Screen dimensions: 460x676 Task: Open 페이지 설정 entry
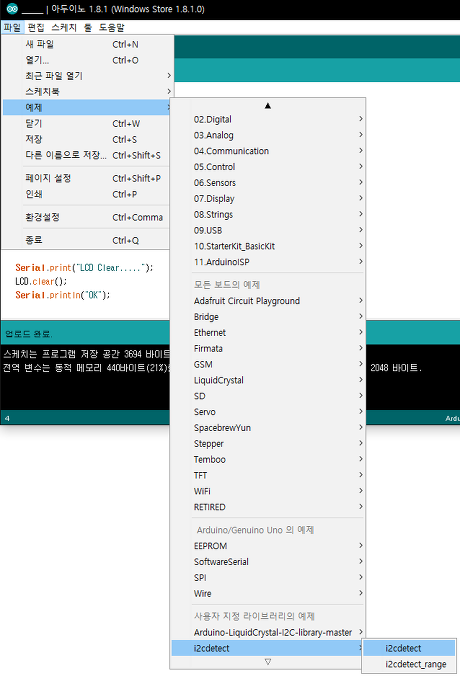pos(88,178)
